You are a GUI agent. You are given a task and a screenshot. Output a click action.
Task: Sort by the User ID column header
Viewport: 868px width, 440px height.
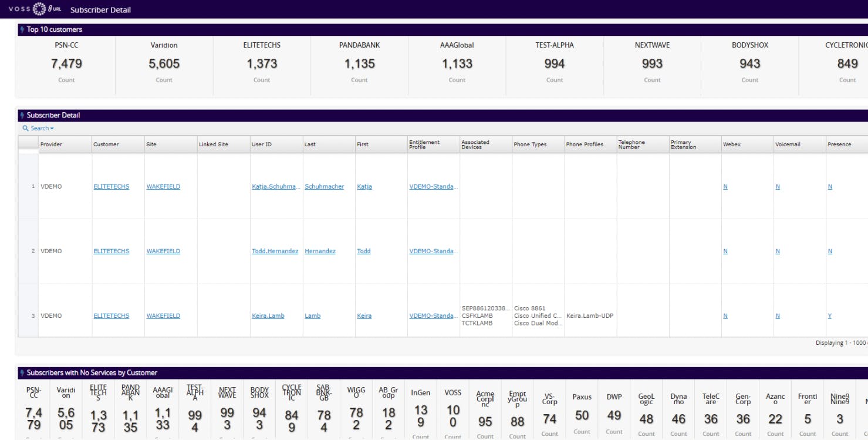click(262, 145)
